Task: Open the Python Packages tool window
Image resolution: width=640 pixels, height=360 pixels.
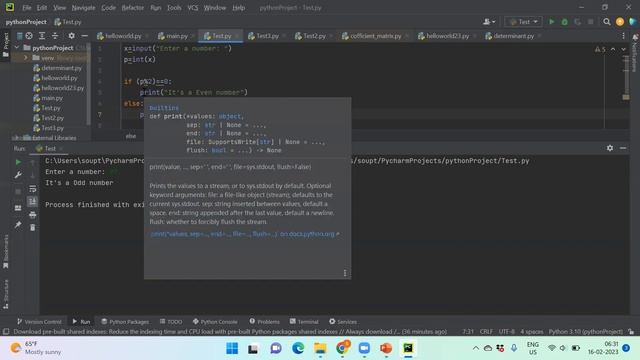Action: (x=125, y=322)
